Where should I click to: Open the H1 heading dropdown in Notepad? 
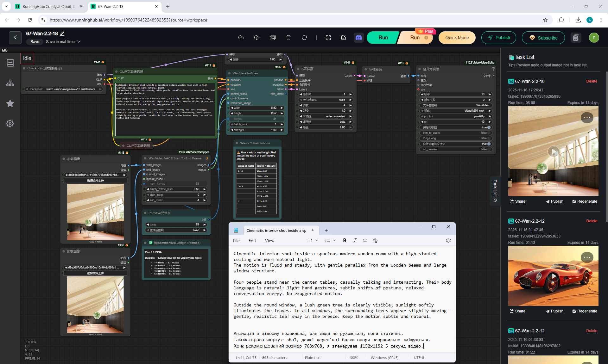[313, 240]
